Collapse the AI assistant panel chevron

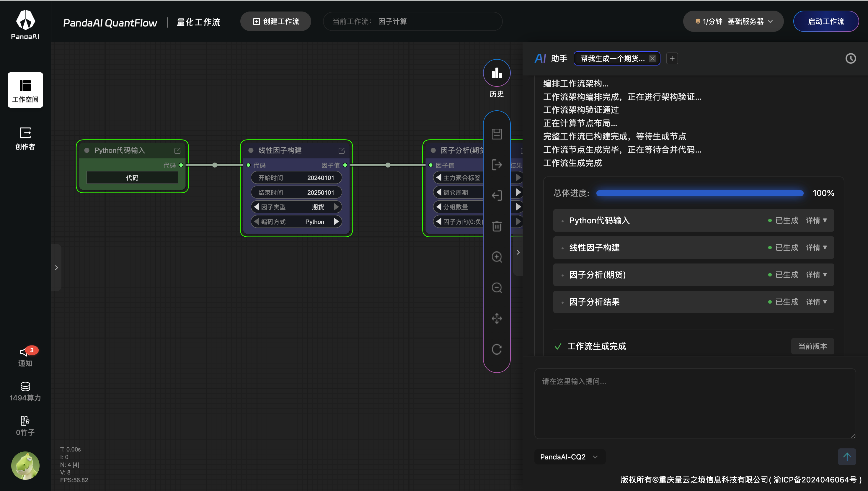click(x=518, y=252)
